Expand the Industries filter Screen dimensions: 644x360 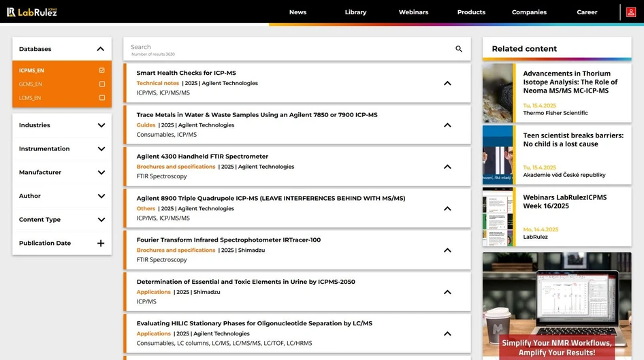click(101, 125)
